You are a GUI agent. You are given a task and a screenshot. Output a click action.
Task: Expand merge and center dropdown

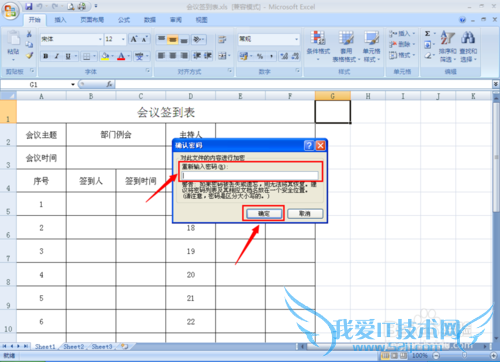(229, 56)
